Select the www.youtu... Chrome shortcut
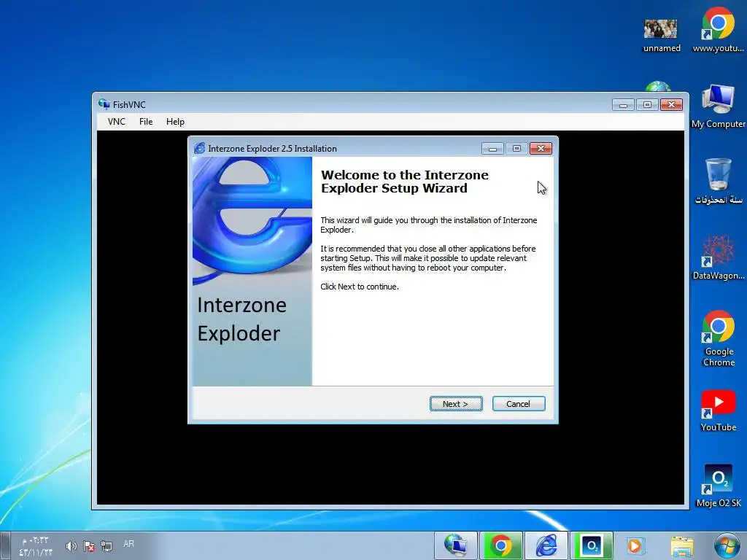Viewport: 747px width, 560px height. click(x=719, y=29)
